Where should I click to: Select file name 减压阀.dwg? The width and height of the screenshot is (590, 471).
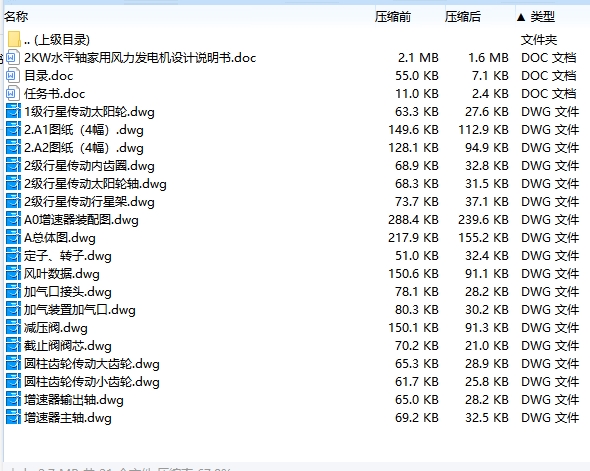56,328
